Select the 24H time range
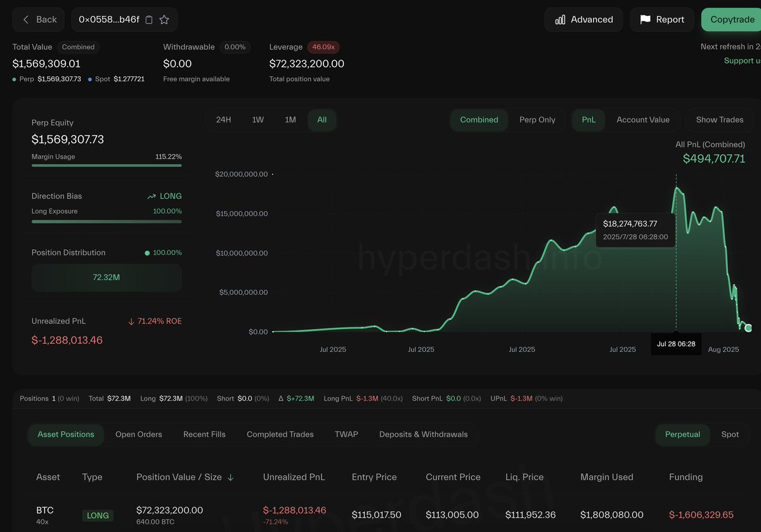This screenshot has width=761, height=532. [224, 120]
